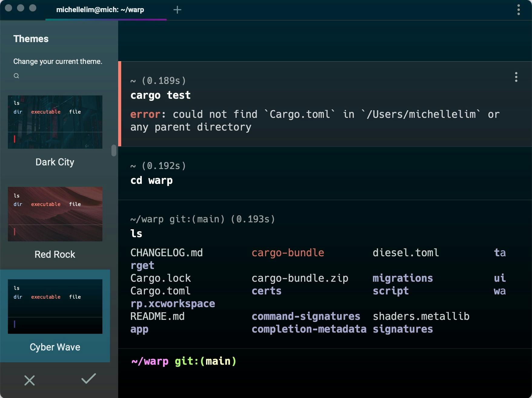Click the Cyber Wave theme label
Screen dimensions: 532x398
click(x=55, y=347)
